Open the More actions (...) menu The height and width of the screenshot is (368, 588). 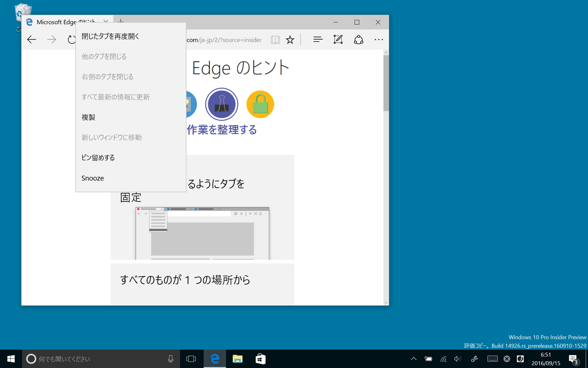point(379,40)
